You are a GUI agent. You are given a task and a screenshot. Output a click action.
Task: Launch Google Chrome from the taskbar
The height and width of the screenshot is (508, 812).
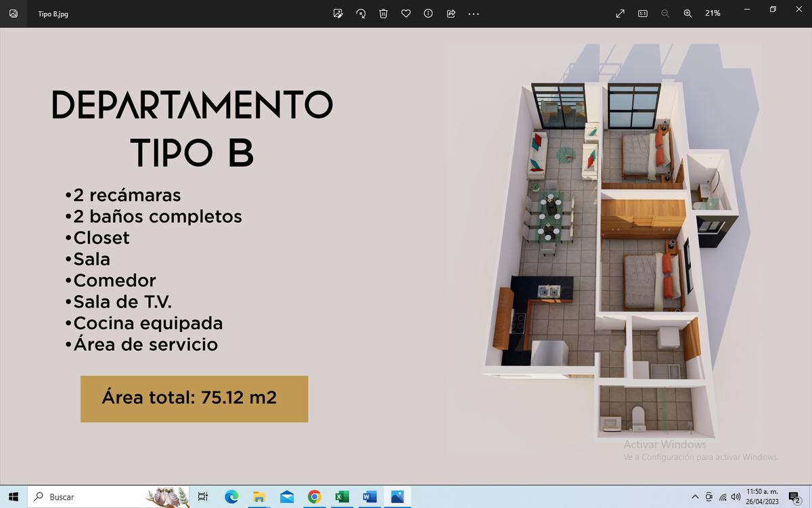(x=314, y=496)
